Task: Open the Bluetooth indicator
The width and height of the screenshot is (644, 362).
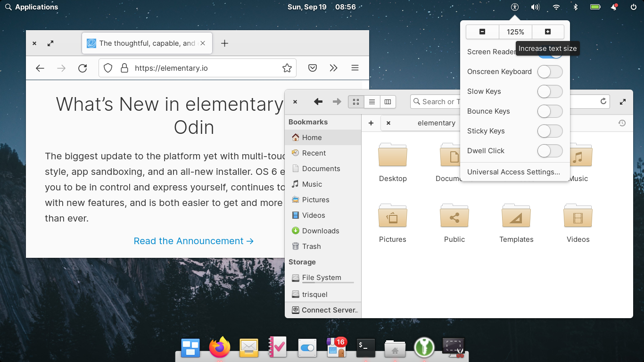Action: tap(575, 7)
